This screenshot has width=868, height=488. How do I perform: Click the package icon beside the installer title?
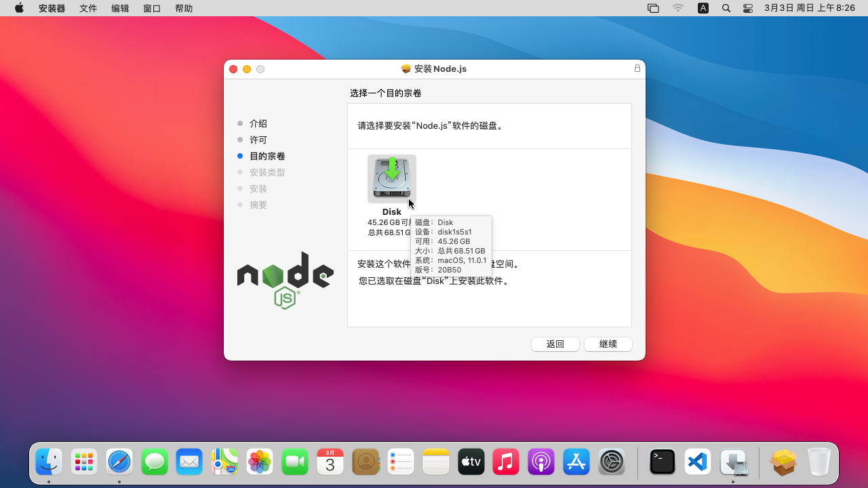point(406,68)
